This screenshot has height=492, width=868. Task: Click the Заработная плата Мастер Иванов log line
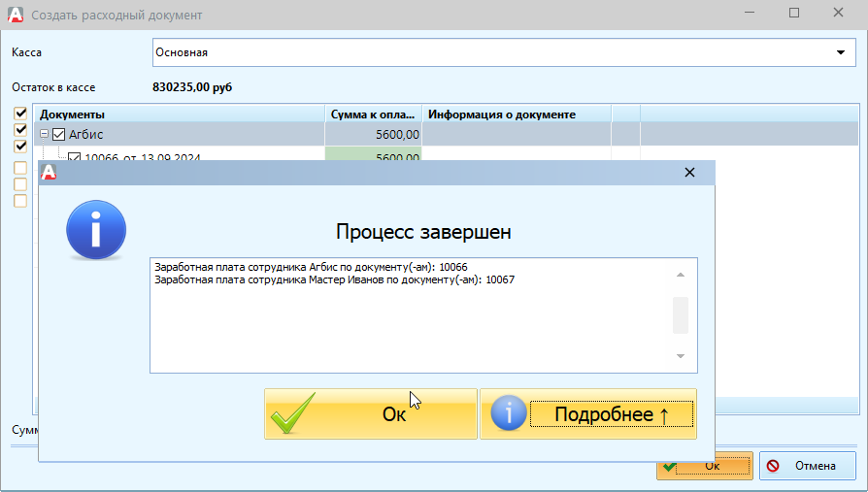[334, 280]
